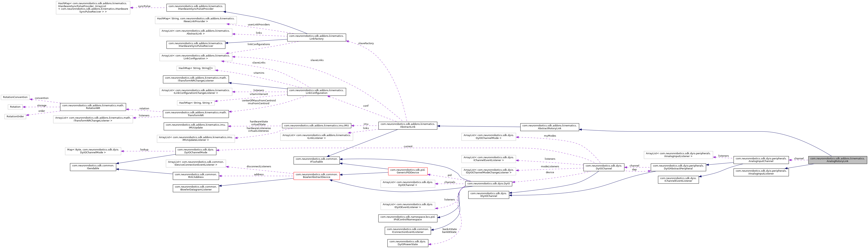This screenshot has height=248, width=868.
Task: Click the ArrayList IDyIOChannelModeChangeListener node
Action: click(488, 171)
